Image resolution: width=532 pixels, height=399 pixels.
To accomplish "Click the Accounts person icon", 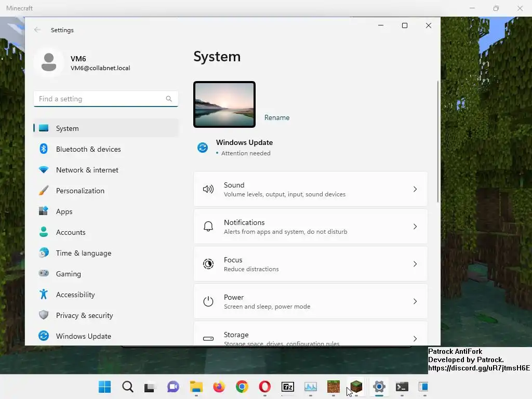I will (x=44, y=232).
